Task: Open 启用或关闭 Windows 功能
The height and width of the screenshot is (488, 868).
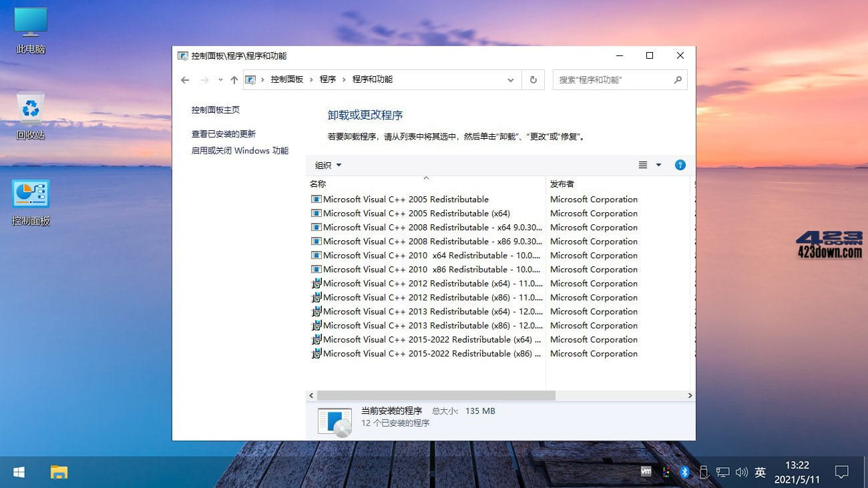Action: pyautogui.click(x=240, y=150)
